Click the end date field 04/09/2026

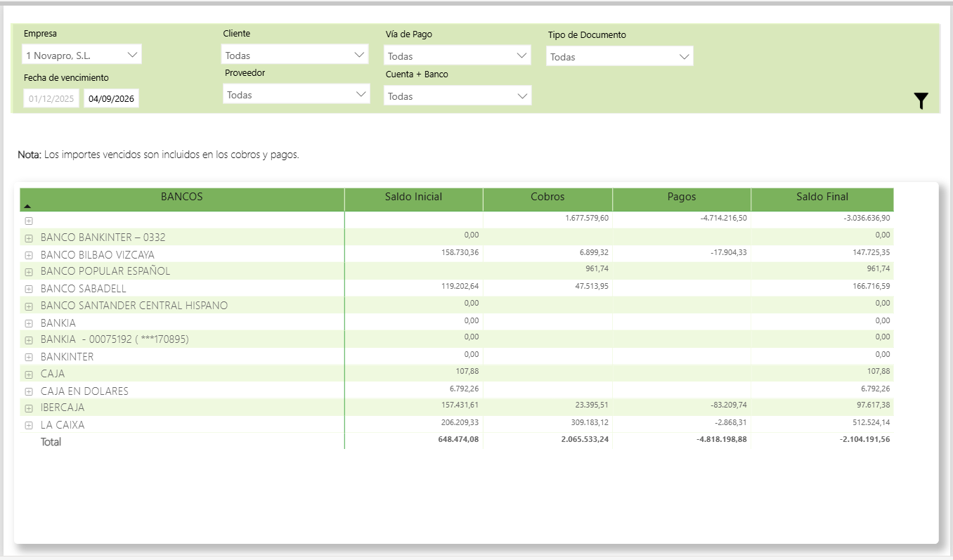coord(111,99)
